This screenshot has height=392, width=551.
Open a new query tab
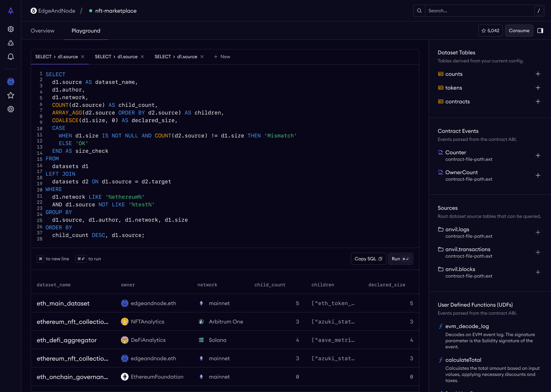coord(222,57)
